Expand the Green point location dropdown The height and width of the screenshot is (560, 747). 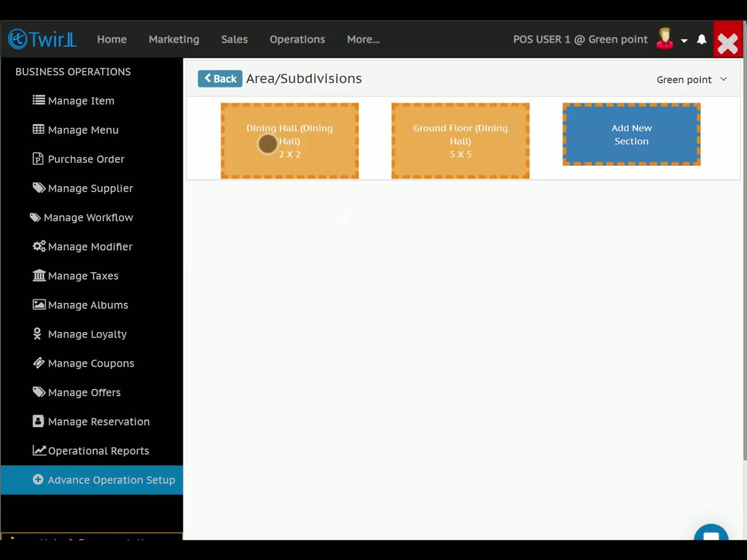point(692,79)
